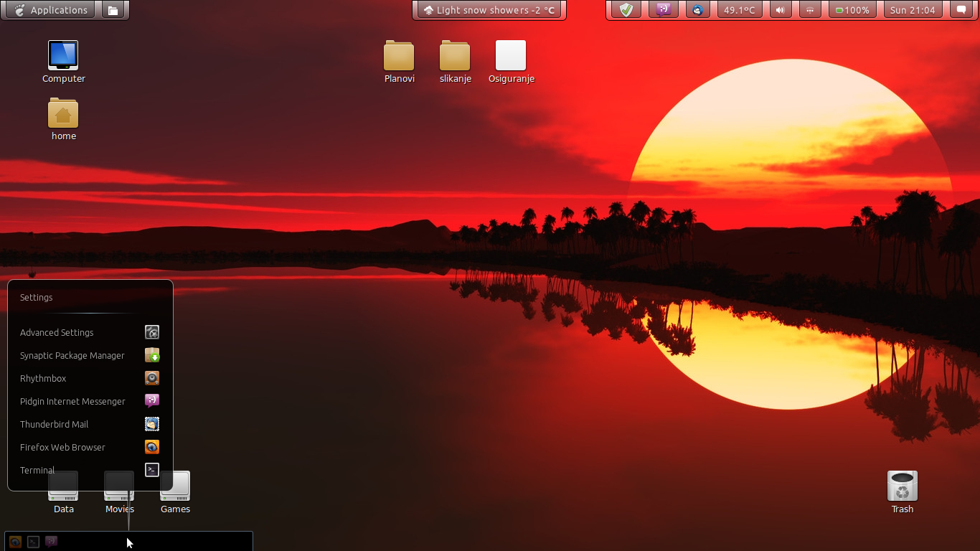This screenshot has width=980, height=551.
Task: Open the network connection indicator
Action: coord(810,10)
